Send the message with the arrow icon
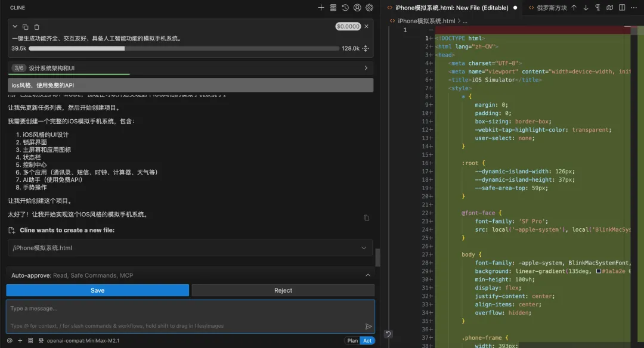The height and width of the screenshot is (348, 644). pos(369,327)
